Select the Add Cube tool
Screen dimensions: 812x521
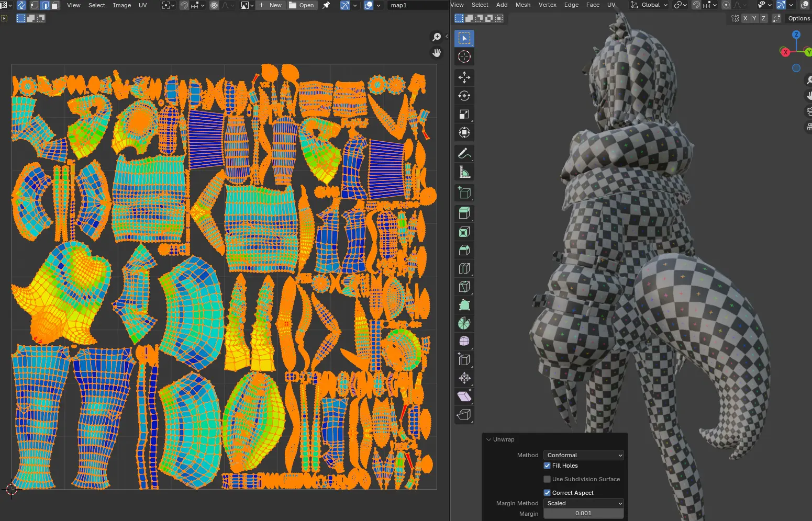(464, 193)
